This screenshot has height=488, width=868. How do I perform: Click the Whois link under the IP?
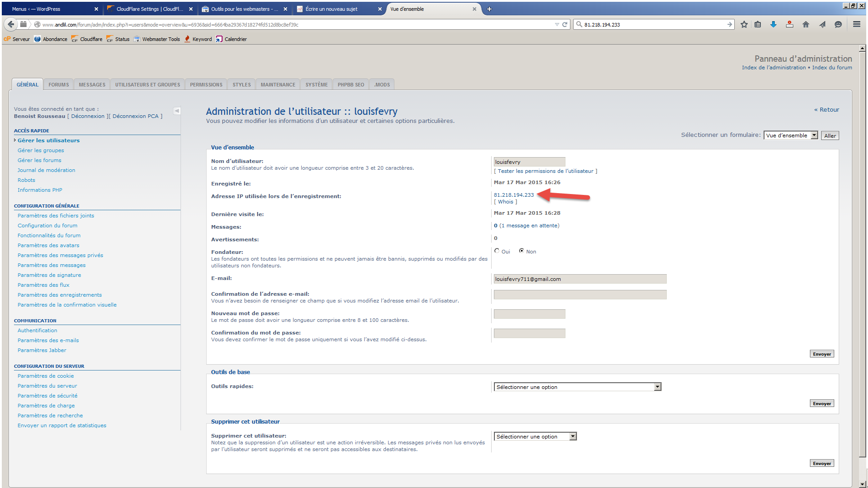(506, 202)
